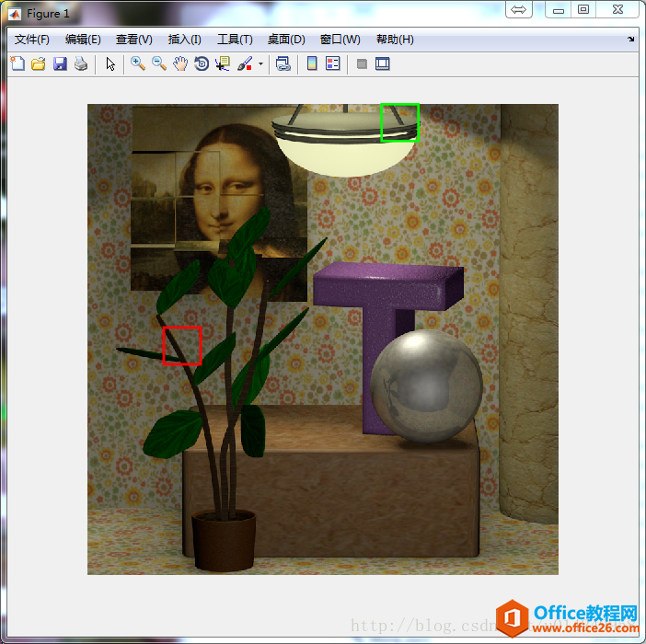
Task: Open the 文件(F) menu
Action: point(31,40)
